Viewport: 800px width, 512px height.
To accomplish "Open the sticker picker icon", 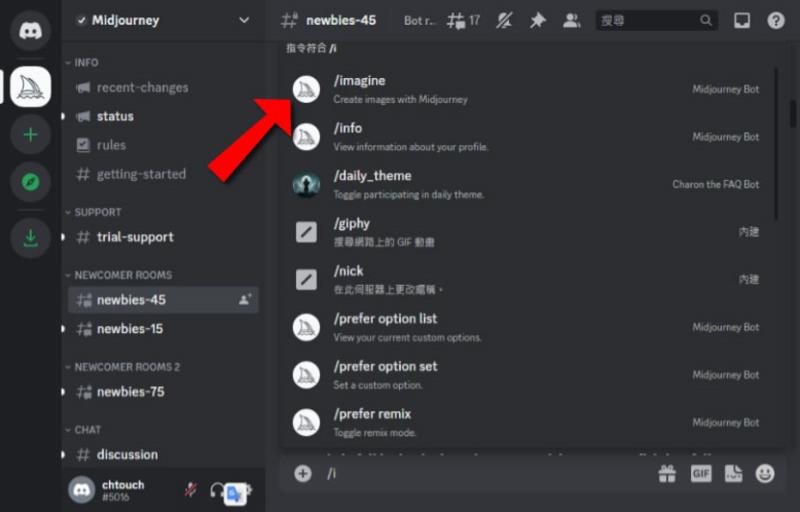I will (x=734, y=474).
